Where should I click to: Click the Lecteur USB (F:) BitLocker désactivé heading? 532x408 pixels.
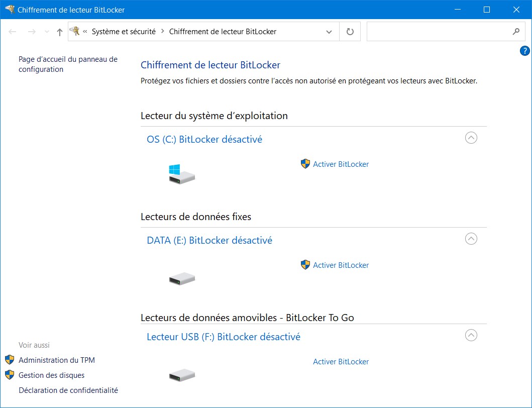pos(224,337)
